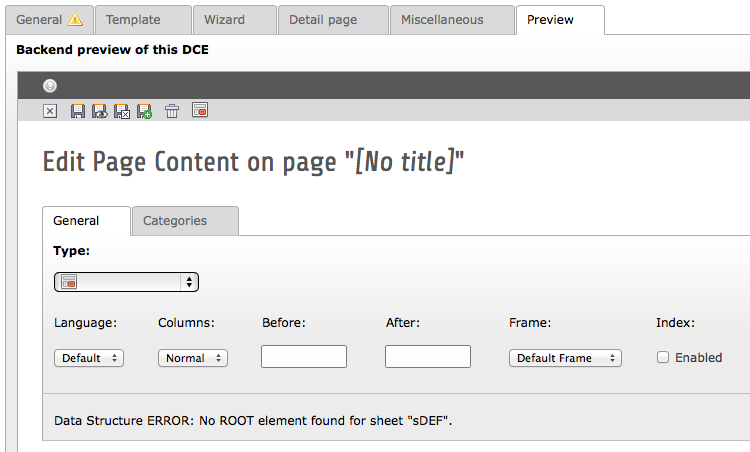
Task: Click the Before input field
Action: [x=304, y=357]
